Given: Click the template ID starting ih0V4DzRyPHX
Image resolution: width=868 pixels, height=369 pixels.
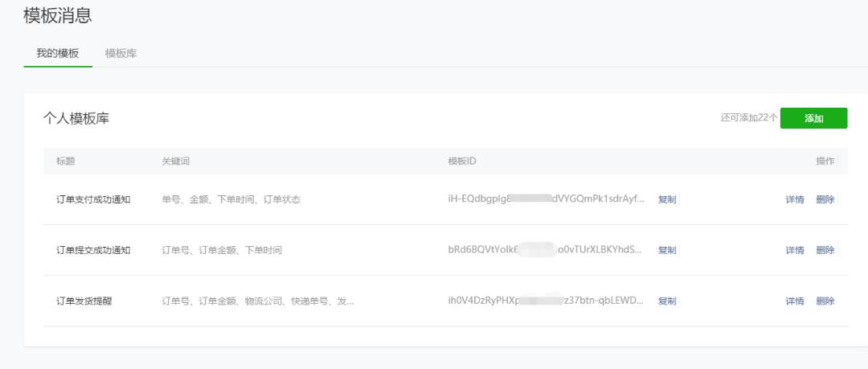Looking at the screenshot, I should [x=546, y=301].
